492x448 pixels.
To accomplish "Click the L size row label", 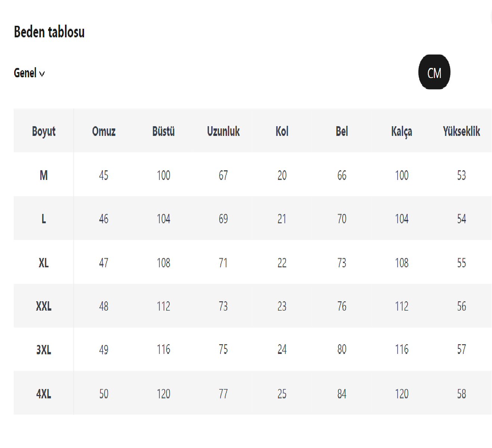I will (x=44, y=219).
